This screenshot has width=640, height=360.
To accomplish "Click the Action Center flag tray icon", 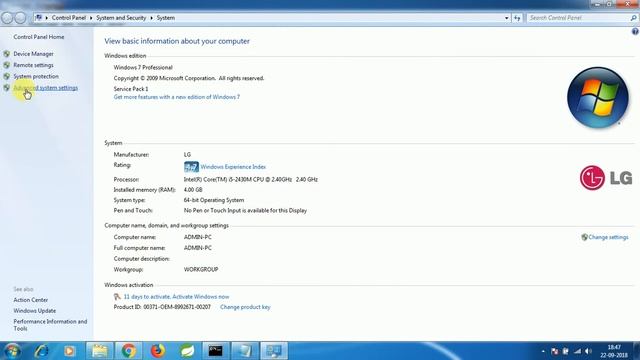I will (554, 351).
